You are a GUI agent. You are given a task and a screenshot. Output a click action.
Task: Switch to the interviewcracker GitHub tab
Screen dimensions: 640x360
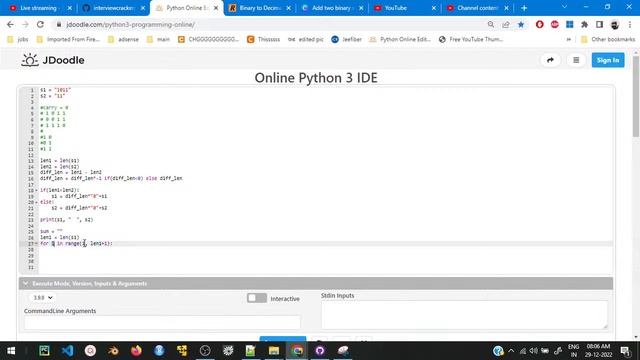coord(113,8)
